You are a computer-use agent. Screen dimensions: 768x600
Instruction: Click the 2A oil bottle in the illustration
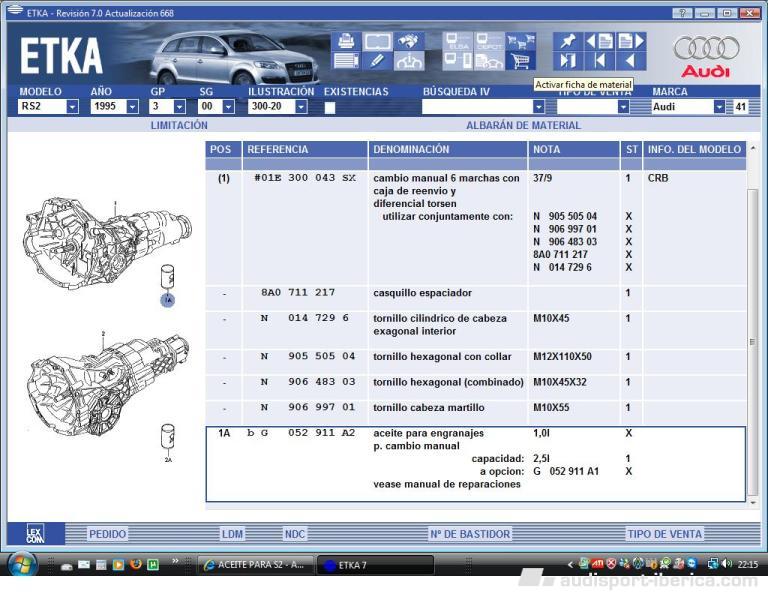pyautogui.click(x=168, y=436)
